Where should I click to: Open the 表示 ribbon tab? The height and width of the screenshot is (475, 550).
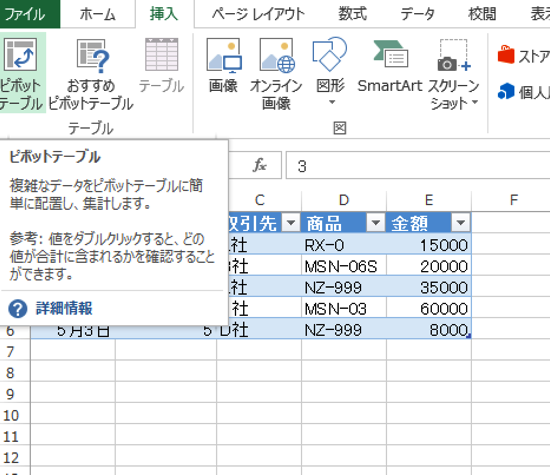pos(539,14)
